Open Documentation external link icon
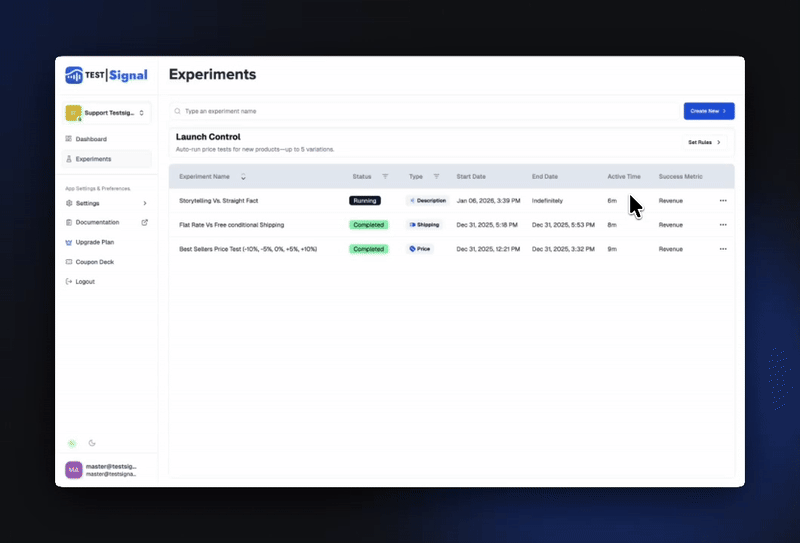 pyautogui.click(x=144, y=222)
